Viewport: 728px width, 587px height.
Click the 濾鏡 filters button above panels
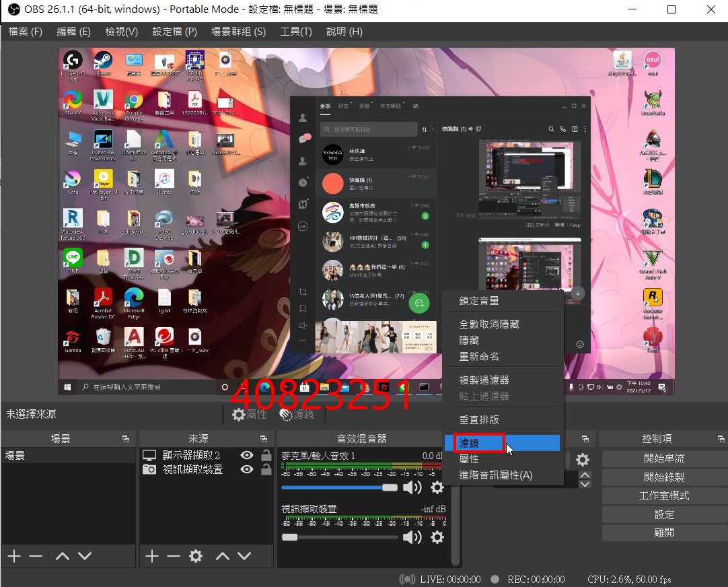tap(297, 414)
